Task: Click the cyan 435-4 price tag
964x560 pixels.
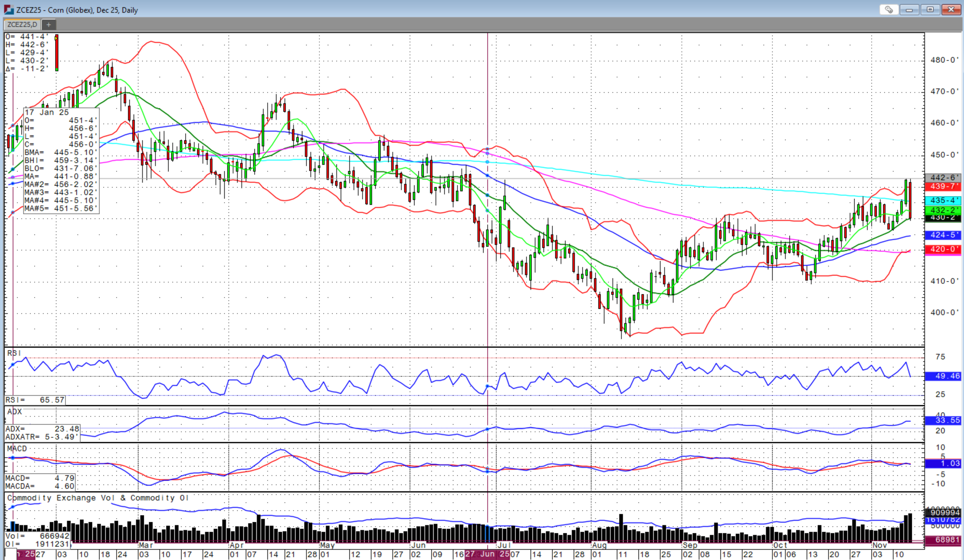Action: (943, 200)
